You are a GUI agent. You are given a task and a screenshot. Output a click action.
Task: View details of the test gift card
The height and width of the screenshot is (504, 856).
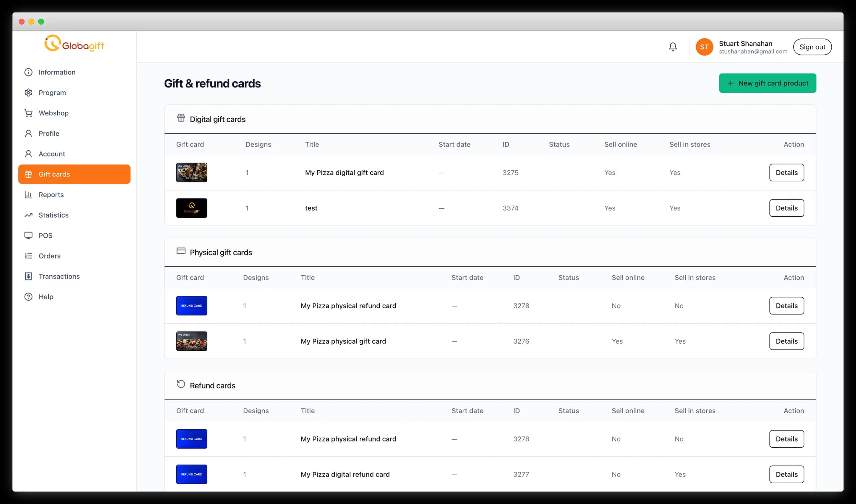click(786, 208)
